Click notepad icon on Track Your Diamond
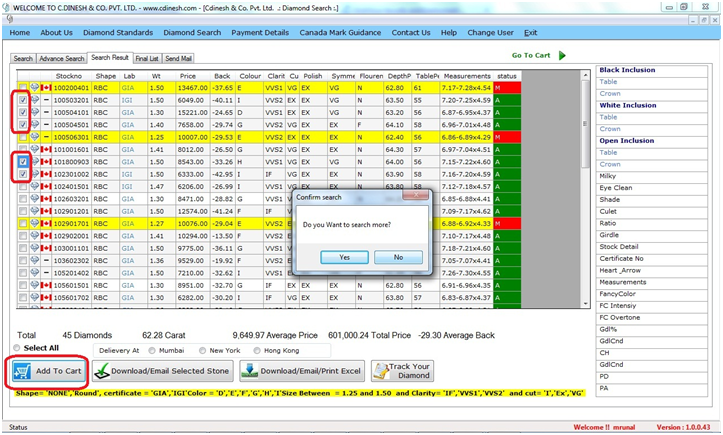The width and height of the screenshot is (723, 435). [x=381, y=371]
